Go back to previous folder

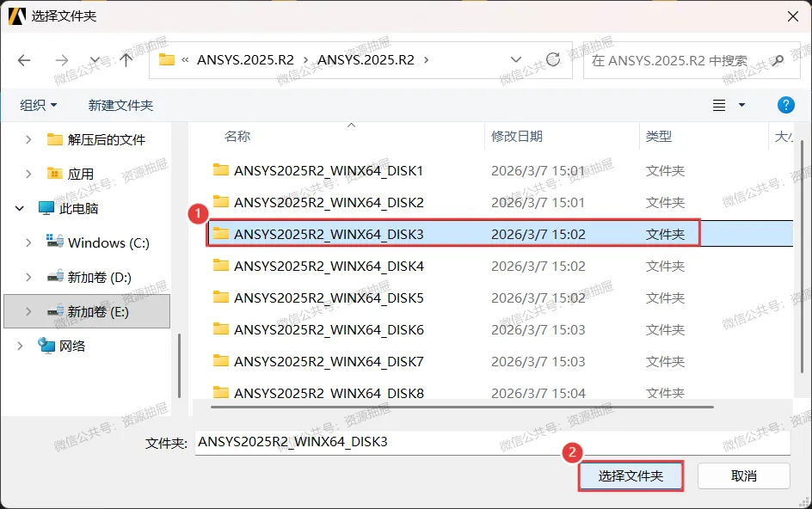(x=24, y=60)
